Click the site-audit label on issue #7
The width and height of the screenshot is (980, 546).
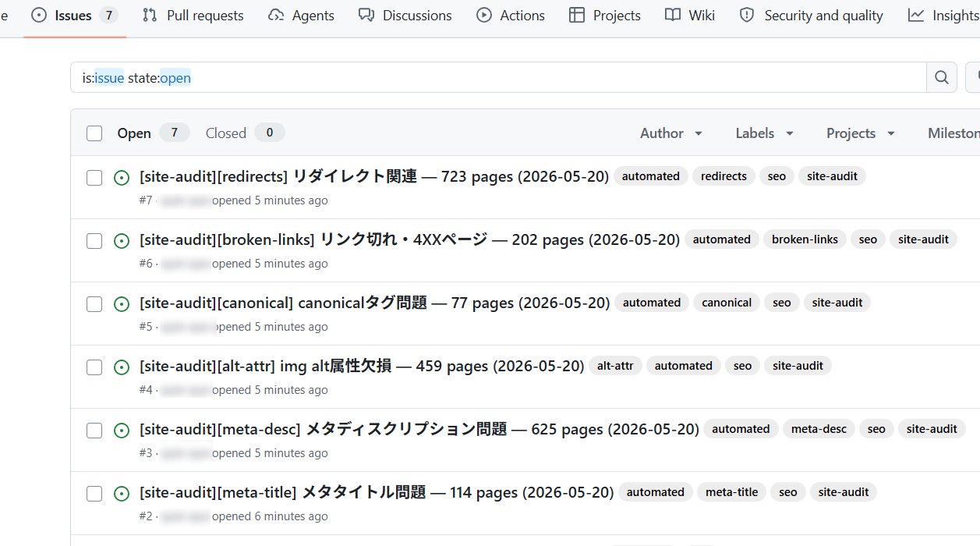point(832,176)
